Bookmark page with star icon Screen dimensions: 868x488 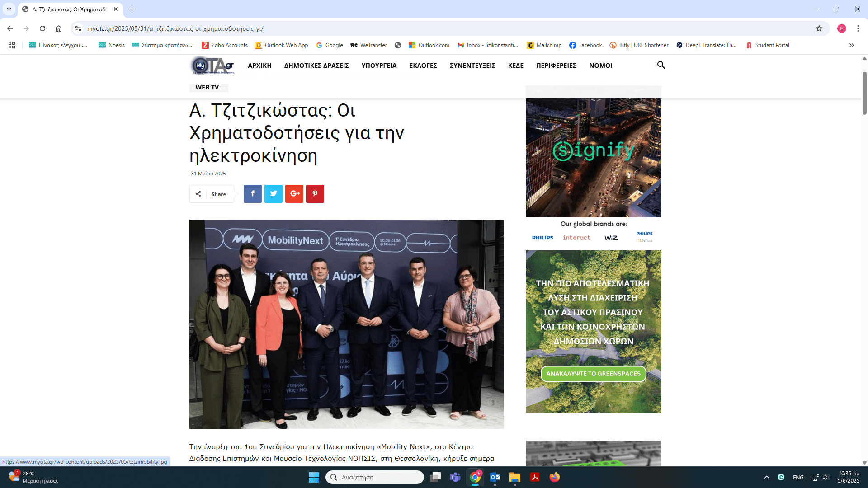[x=819, y=28]
